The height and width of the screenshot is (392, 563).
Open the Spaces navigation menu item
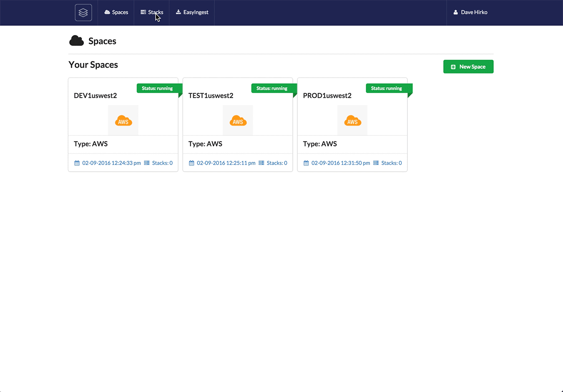116,13
